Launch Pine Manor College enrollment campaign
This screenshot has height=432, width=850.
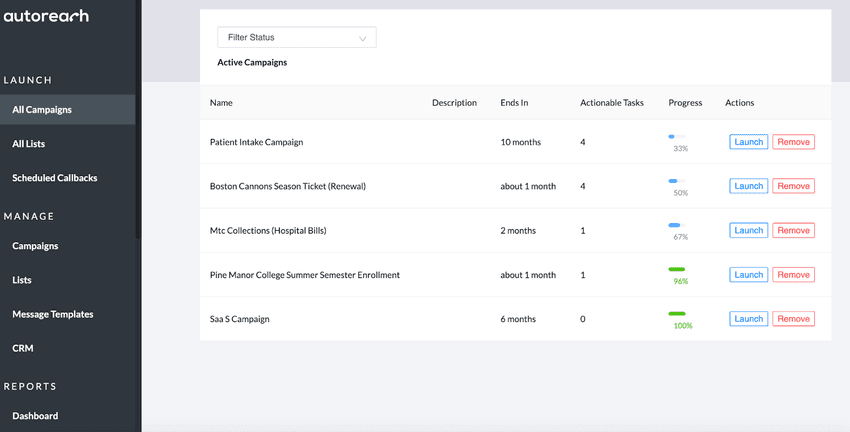[x=748, y=274]
